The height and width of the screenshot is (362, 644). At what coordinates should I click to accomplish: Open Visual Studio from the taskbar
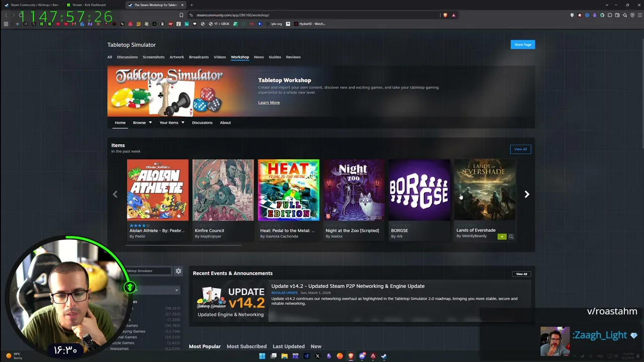click(306, 356)
